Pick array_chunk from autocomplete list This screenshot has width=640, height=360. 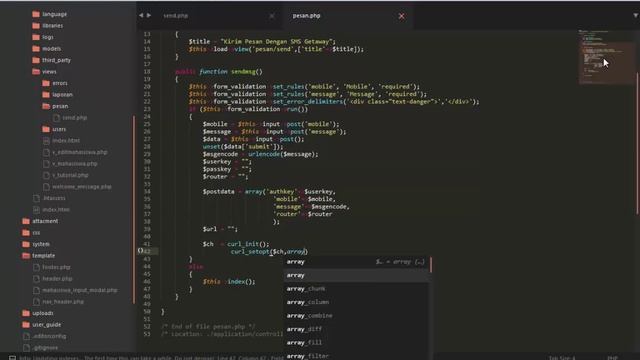click(x=357, y=289)
